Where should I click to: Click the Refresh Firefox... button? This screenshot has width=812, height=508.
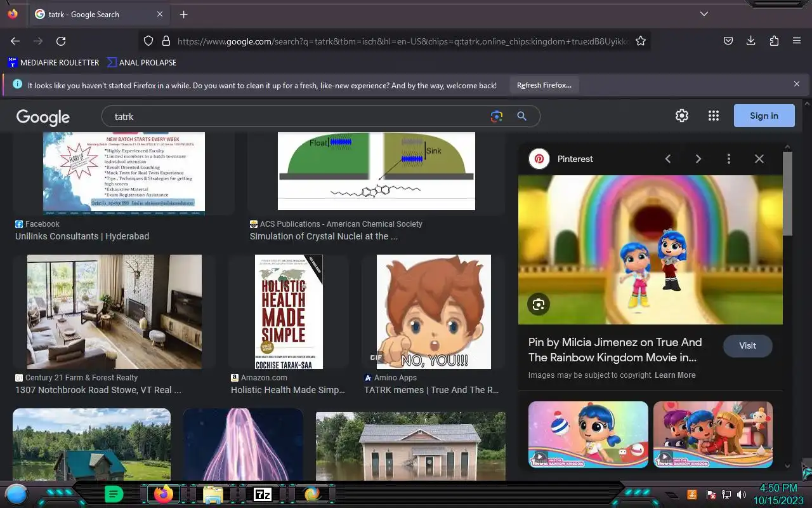pyautogui.click(x=544, y=85)
